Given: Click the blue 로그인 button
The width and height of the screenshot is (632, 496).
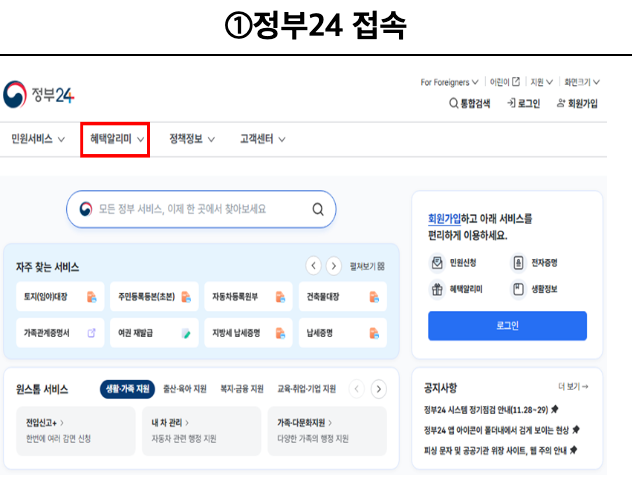Looking at the screenshot, I should (x=507, y=326).
